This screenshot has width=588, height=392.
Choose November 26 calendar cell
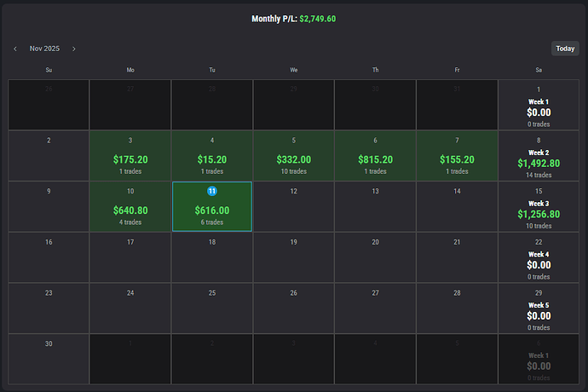click(293, 308)
